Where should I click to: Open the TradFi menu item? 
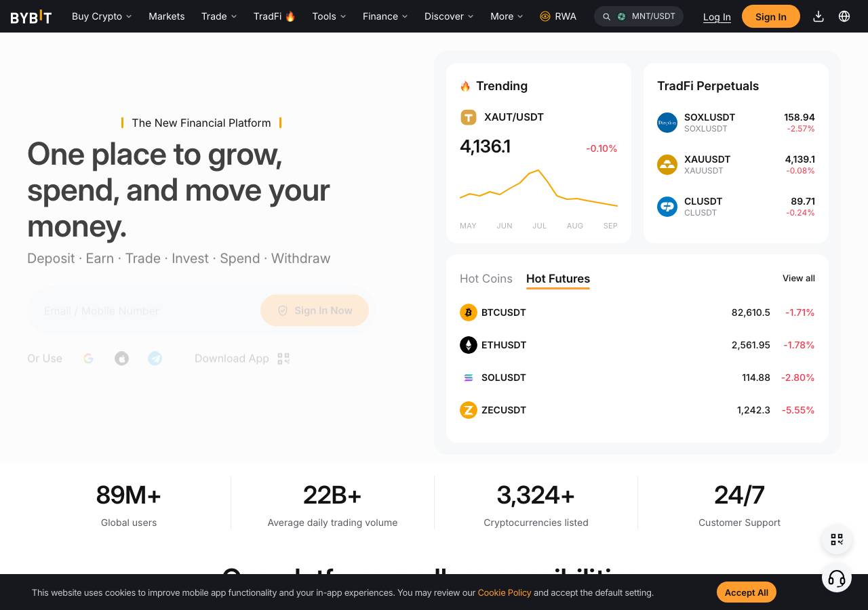[275, 16]
